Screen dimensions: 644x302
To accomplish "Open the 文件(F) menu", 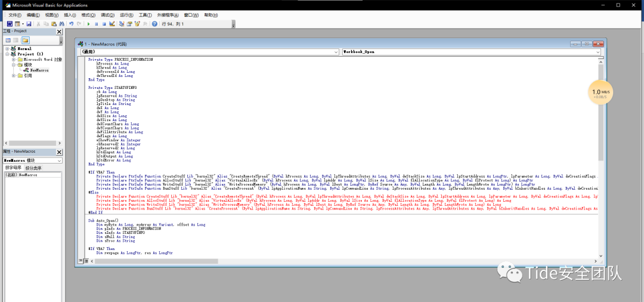I will (15, 15).
